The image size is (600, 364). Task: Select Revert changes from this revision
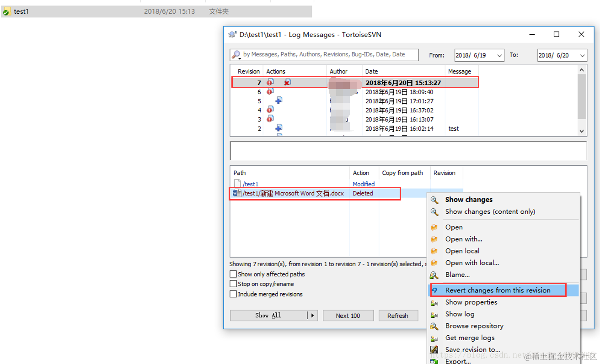point(498,290)
